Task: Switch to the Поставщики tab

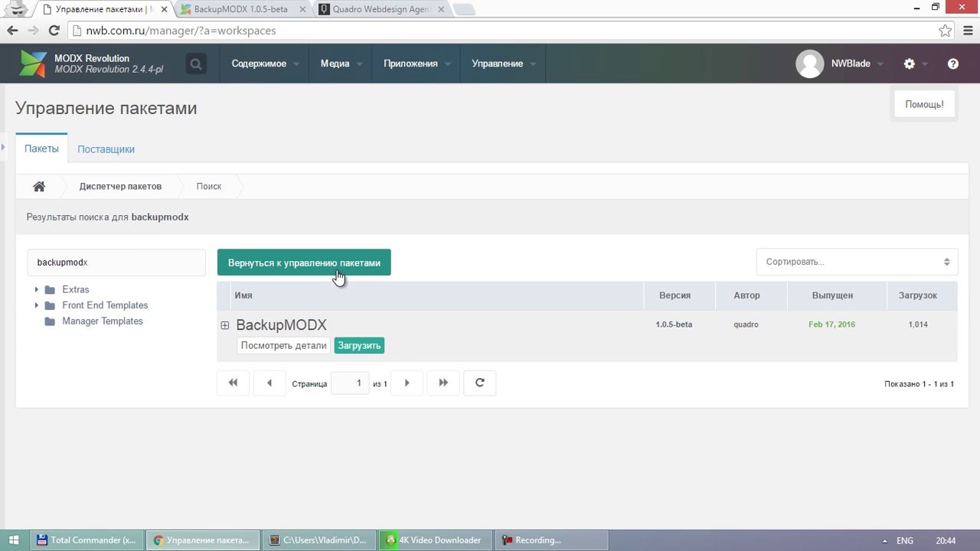Action: (x=106, y=149)
